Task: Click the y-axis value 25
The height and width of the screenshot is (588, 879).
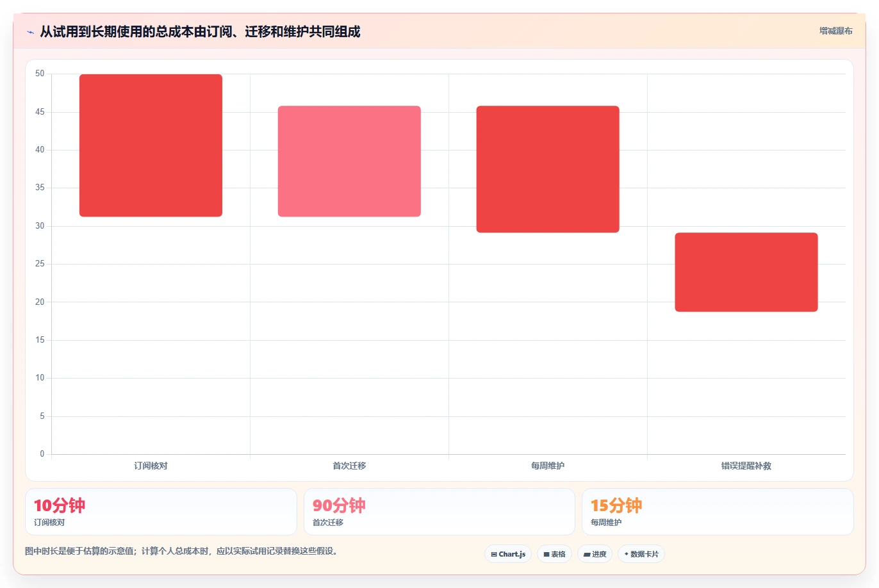Action: 40,264
